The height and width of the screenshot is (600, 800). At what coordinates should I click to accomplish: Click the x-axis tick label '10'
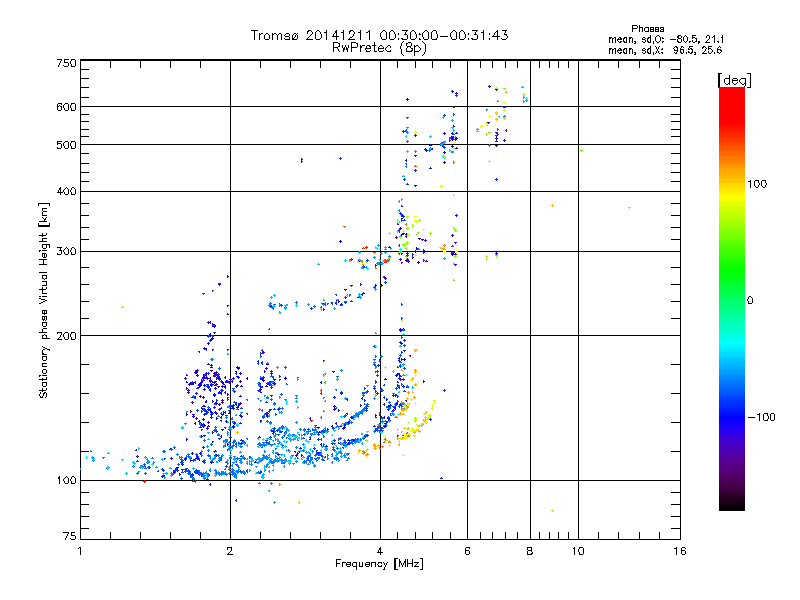tap(578, 551)
